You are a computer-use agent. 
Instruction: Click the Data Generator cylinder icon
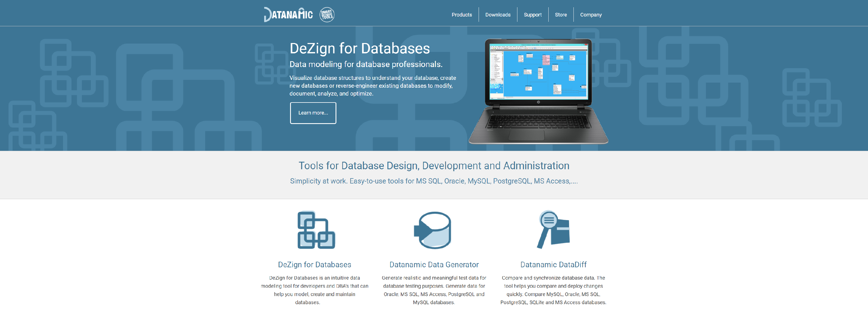point(433,230)
